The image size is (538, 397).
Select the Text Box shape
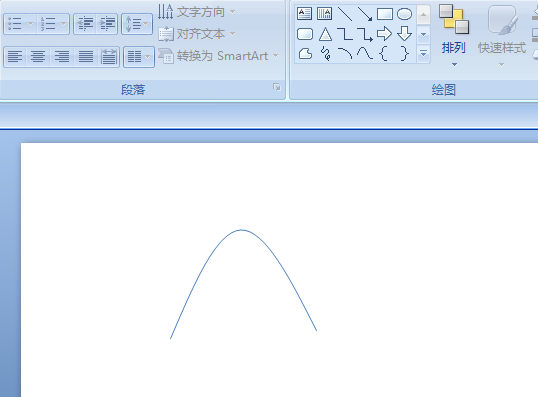tap(304, 14)
